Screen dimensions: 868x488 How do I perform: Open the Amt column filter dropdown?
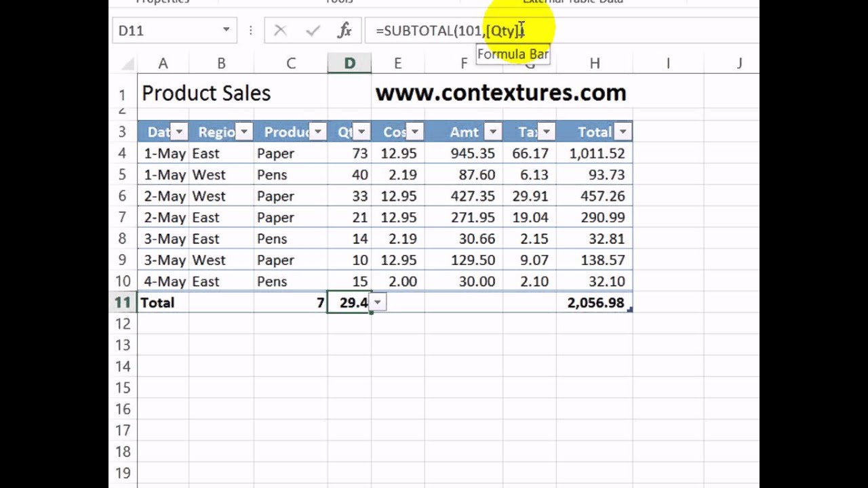coord(493,132)
